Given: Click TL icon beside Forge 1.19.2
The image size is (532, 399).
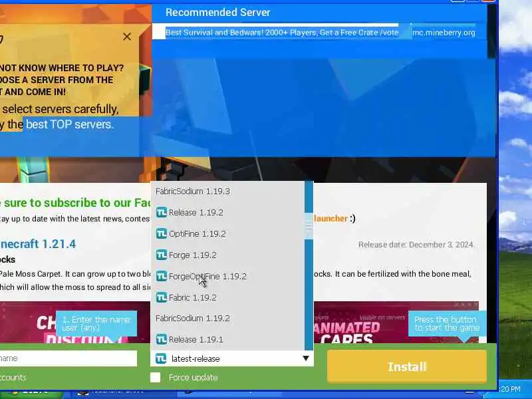Looking at the screenshot, I should pos(162,255).
